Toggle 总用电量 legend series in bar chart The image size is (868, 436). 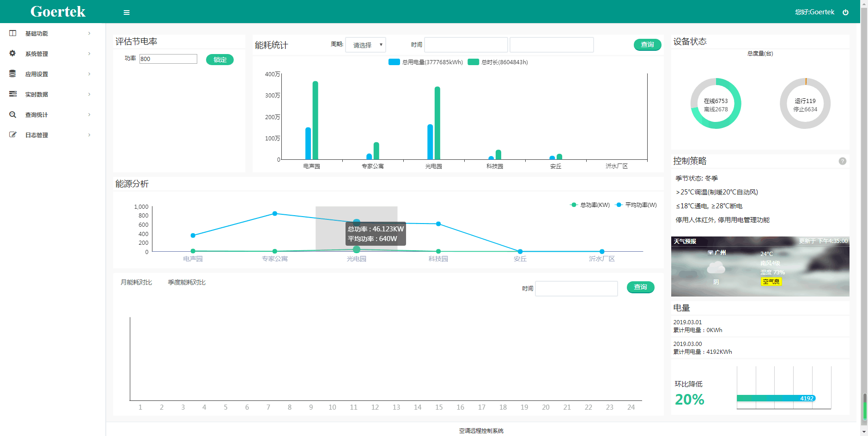coord(425,62)
